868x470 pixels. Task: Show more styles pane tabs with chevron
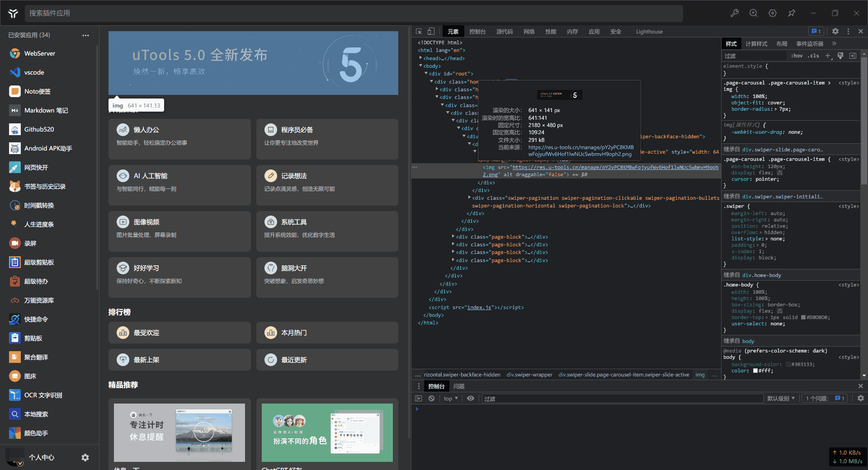pyautogui.click(x=834, y=43)
